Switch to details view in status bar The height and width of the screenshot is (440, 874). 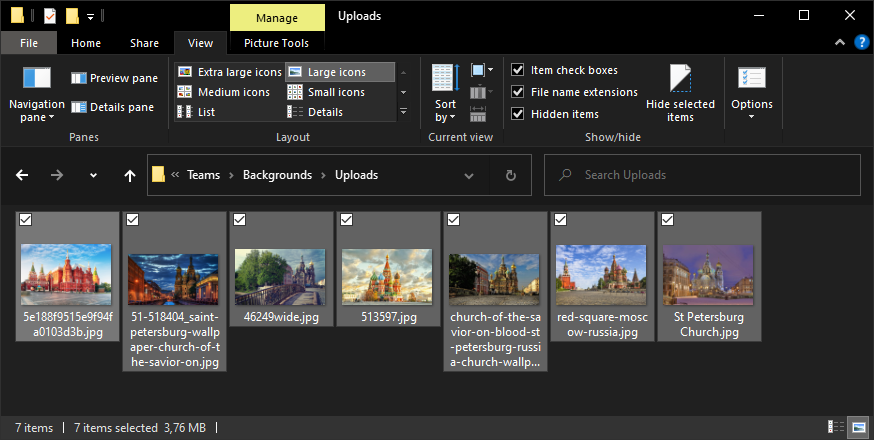834,428
